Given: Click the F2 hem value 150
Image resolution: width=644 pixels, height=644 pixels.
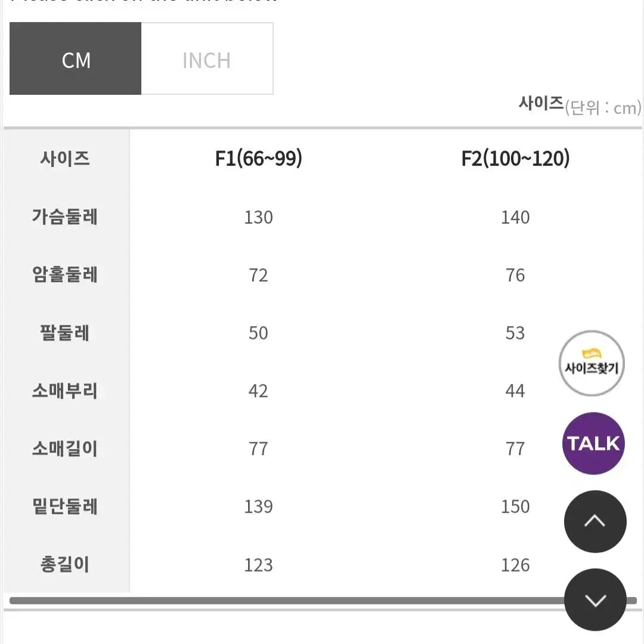Looking at the screenshot, I should [x=515, y=506].
